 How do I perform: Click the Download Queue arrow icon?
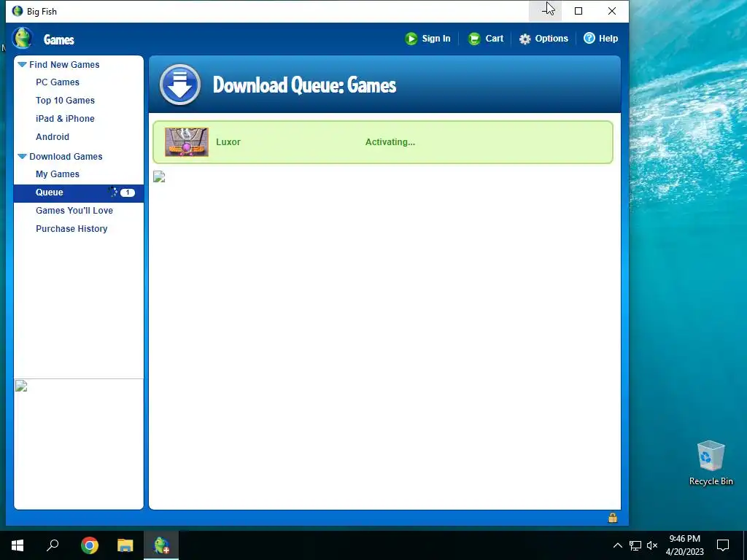click(x=180, y=85)
